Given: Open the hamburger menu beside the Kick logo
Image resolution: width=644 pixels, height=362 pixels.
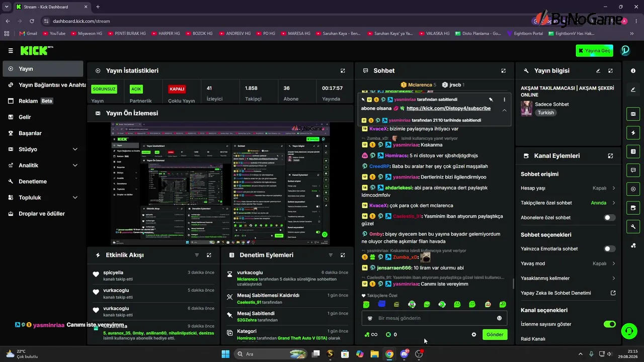Looking at the screenshot, I should 11,50.
